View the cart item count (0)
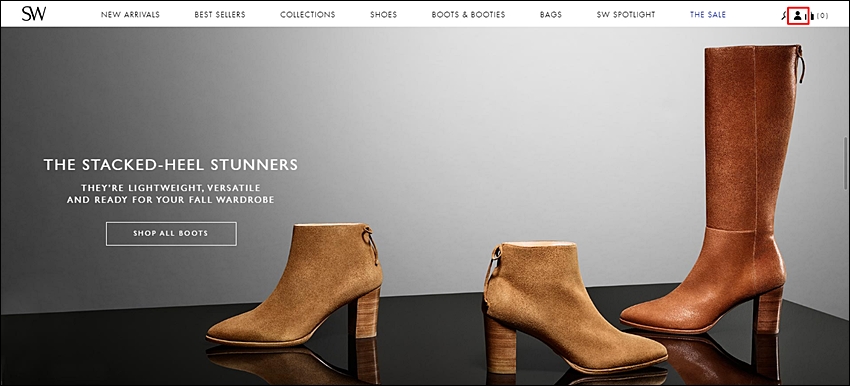 pos(822,16)
